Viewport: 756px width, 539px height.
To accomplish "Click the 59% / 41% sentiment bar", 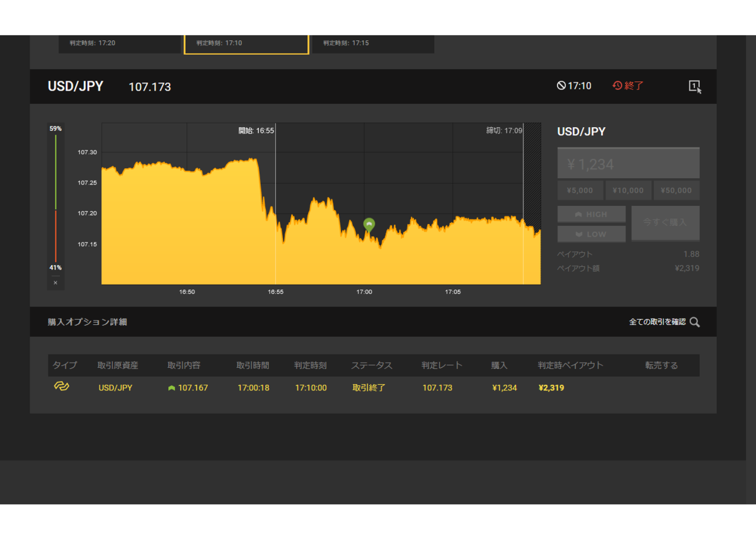I will click(55, 198).
